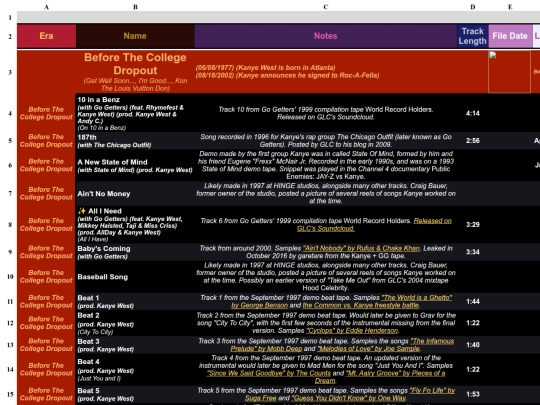Click the 'Ain't No Money' cell
Screen dimensions: 540x405
tap(135, 194)
